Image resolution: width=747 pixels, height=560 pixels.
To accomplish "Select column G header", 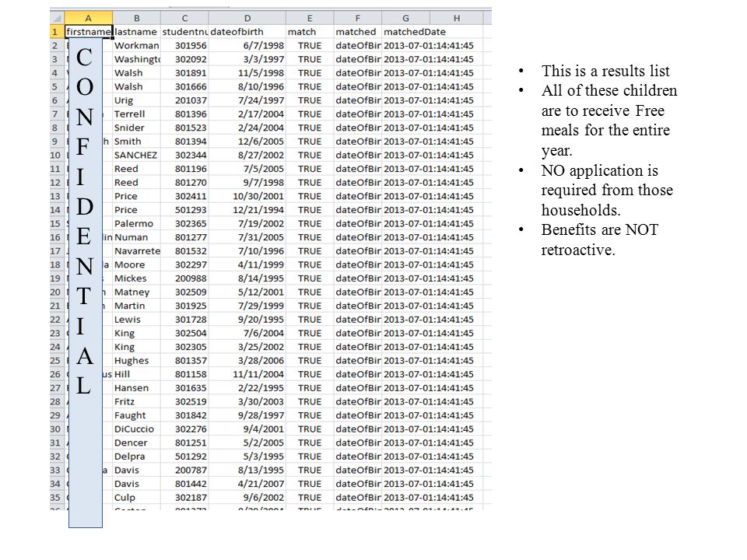I will [x=406, y=18].
